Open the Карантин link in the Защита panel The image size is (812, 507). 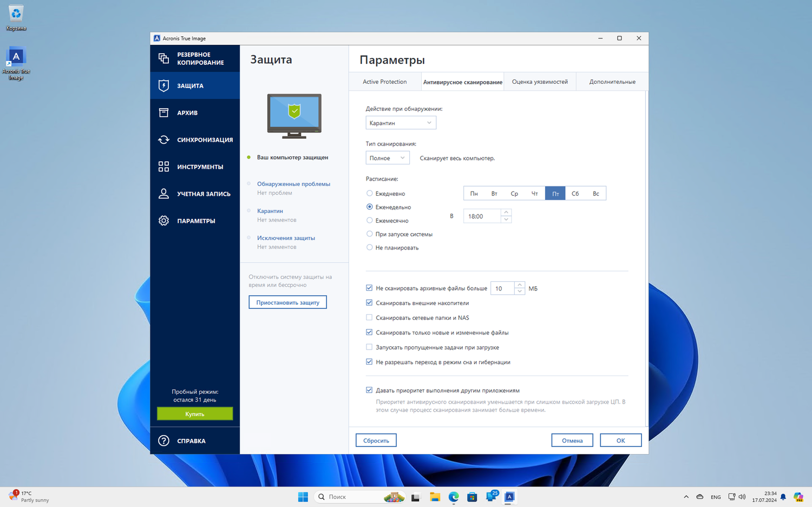(270, 211)
